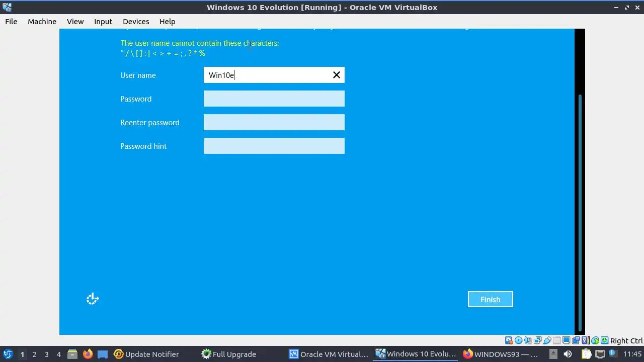Switch to Oracle VM VirtualBox Manager taskbar entry
The image size is (644, 362).
pos(329,354)
